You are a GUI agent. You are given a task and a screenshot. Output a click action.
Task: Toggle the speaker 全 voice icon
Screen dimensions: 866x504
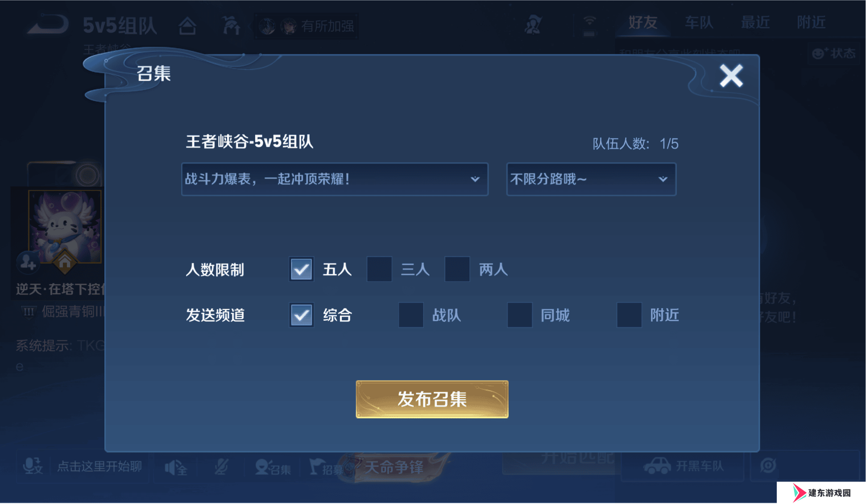176,467
